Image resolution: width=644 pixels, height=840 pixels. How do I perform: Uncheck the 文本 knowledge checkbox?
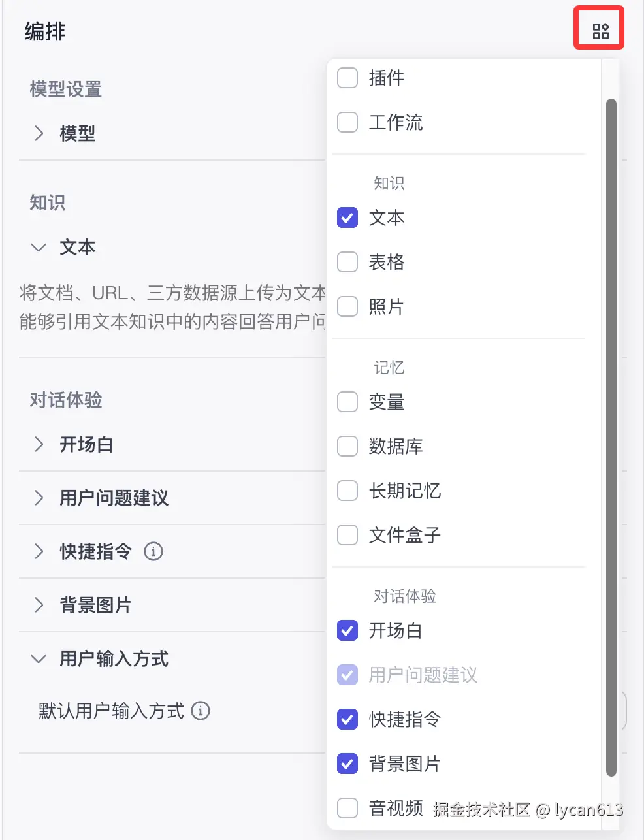tap(347, 218)
